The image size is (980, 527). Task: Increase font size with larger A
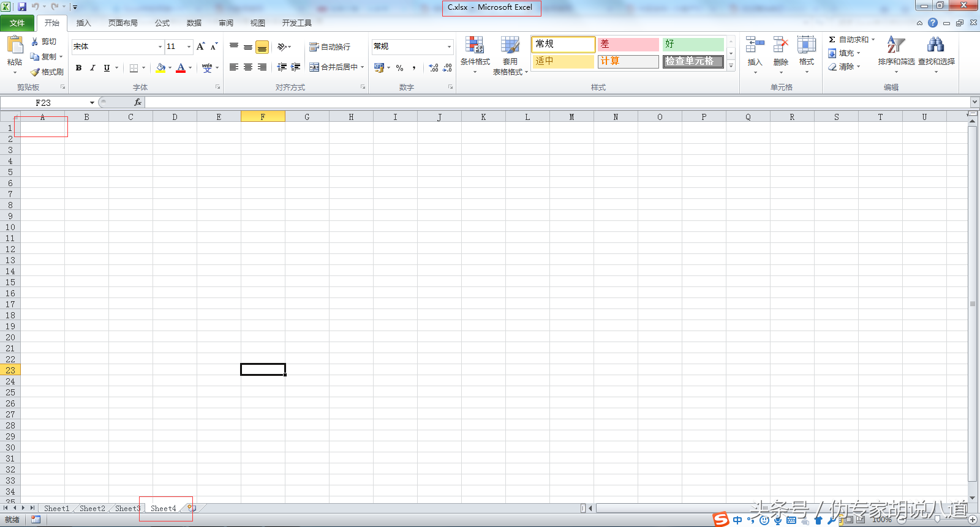200,47
